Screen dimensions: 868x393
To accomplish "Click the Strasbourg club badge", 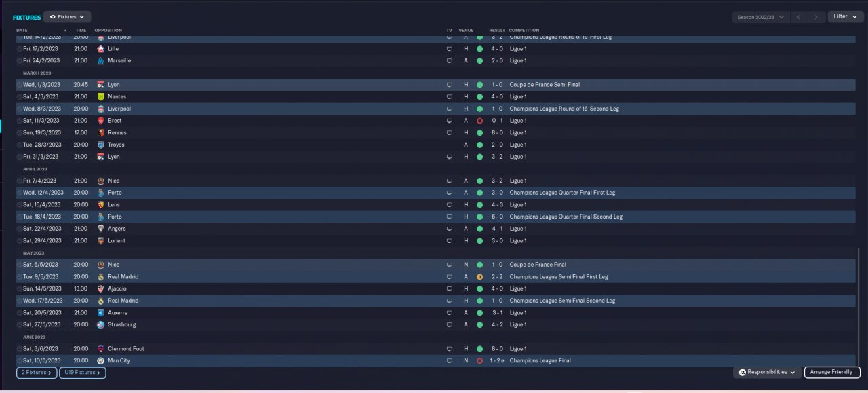I will tap(101, 324).
